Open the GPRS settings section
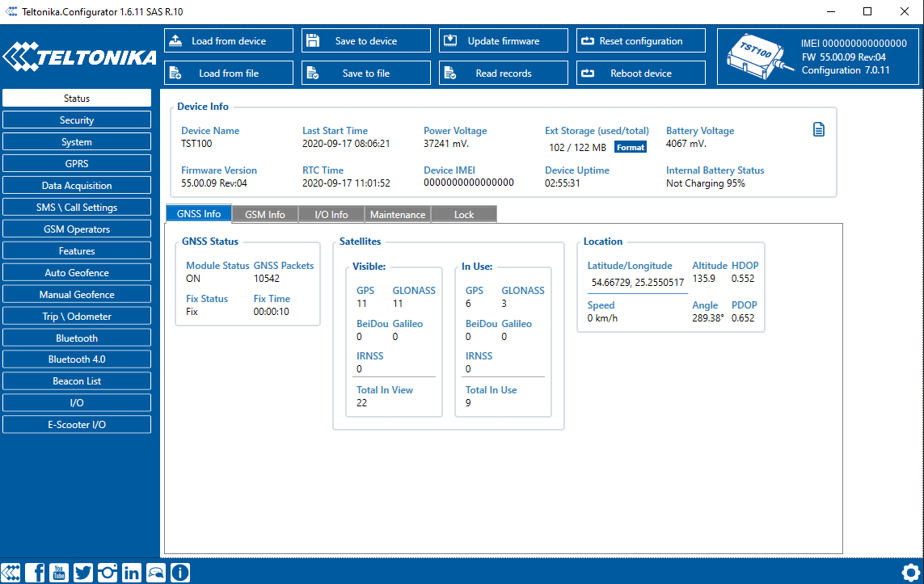 77,164
